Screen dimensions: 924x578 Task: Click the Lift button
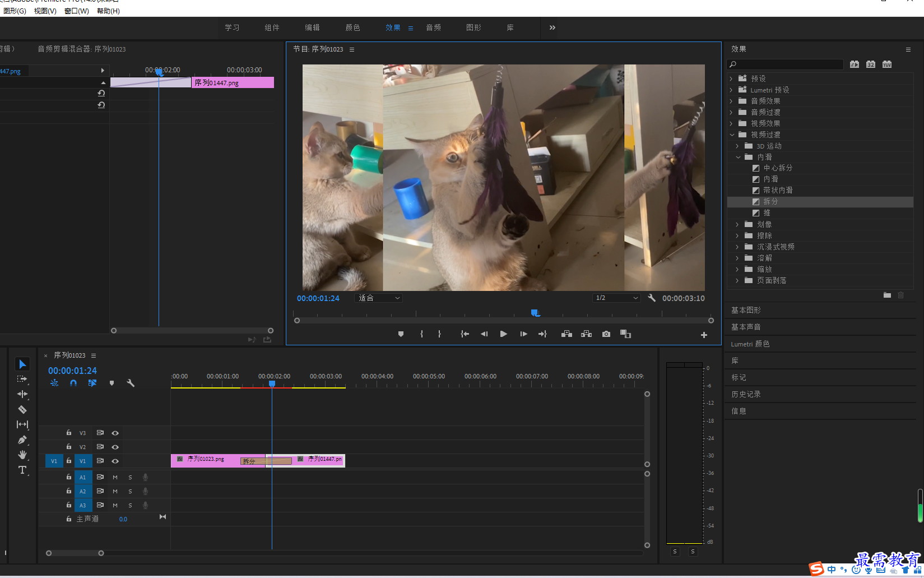(x=567, y=334)
